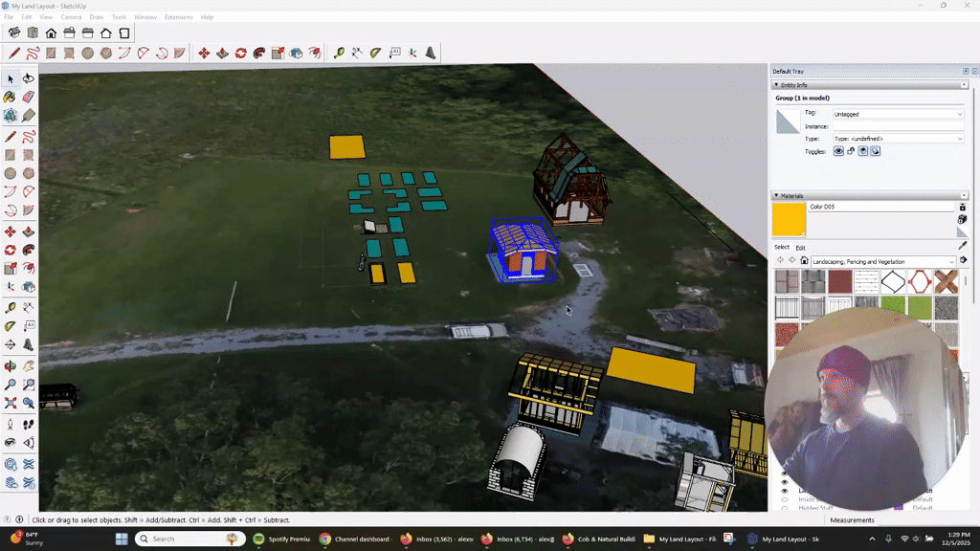
Task: Open the Camera menu
Action: pos(70,16)
